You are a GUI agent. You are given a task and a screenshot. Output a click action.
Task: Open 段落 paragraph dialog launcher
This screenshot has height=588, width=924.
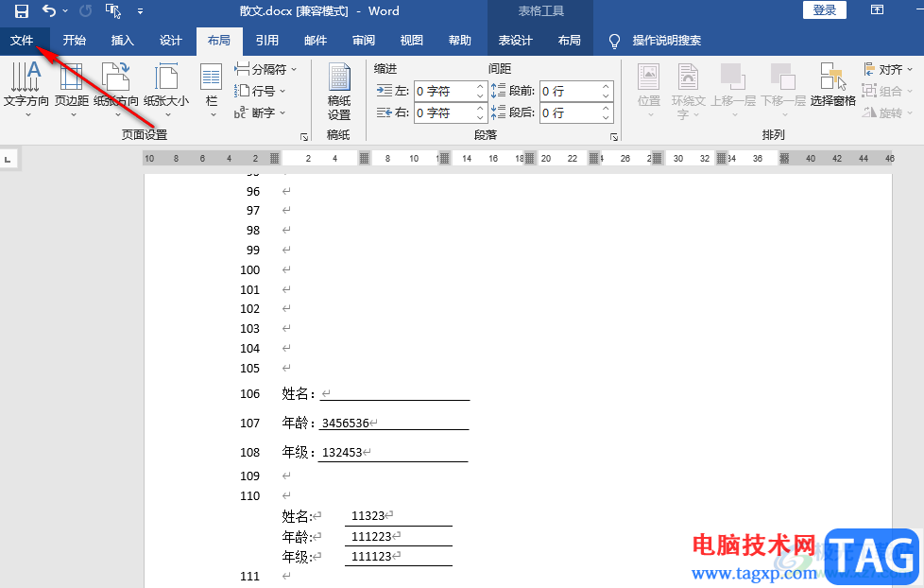614,137
